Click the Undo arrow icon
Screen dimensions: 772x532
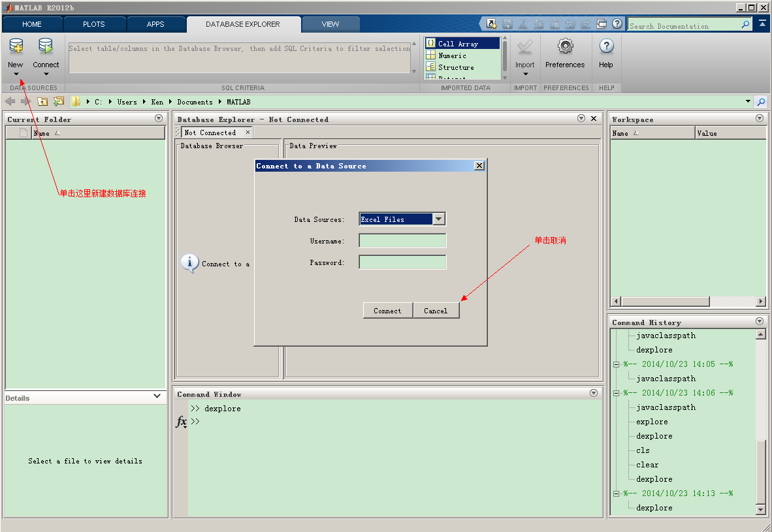(570, 23)
